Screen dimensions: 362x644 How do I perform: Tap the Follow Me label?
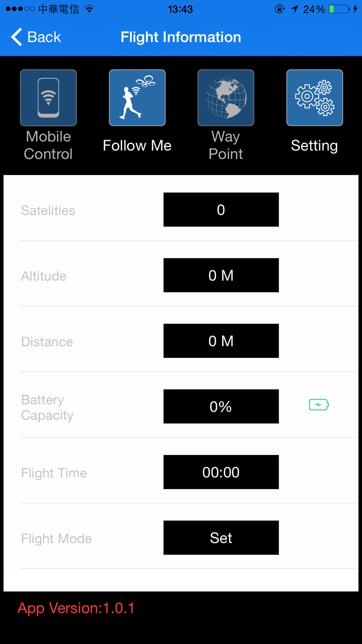pos(137,146)
